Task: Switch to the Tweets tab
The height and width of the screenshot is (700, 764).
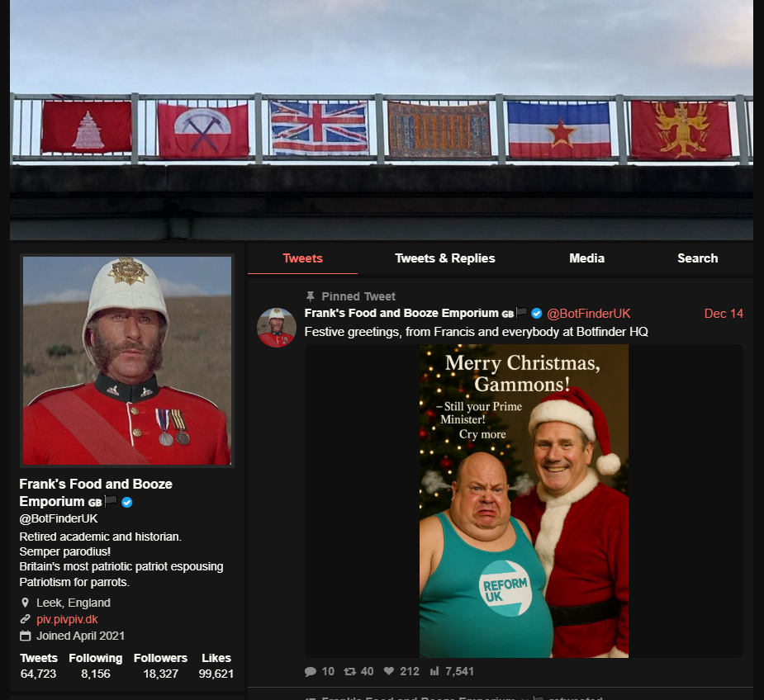Action: pos(302,258)
